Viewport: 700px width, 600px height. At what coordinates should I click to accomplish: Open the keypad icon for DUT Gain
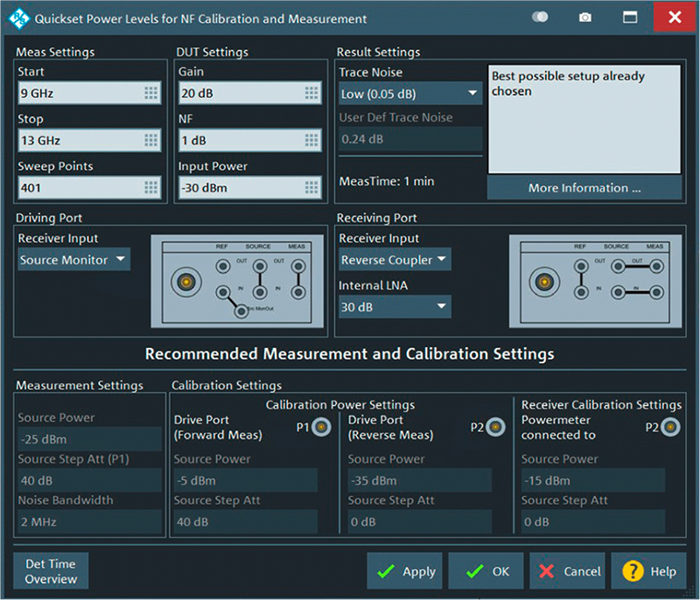311,93
